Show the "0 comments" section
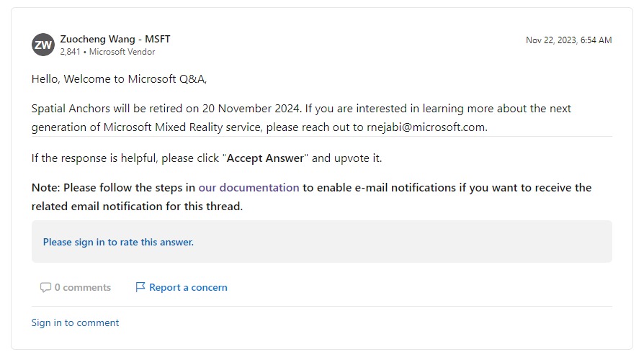644x357 pixels. [82, 287]
